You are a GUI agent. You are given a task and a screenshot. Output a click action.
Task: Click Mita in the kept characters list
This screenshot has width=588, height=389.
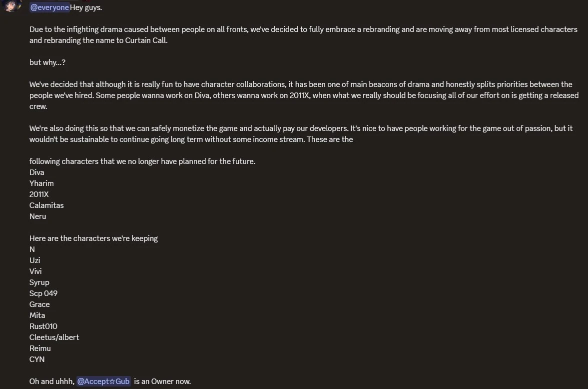[x=37, y=315]
